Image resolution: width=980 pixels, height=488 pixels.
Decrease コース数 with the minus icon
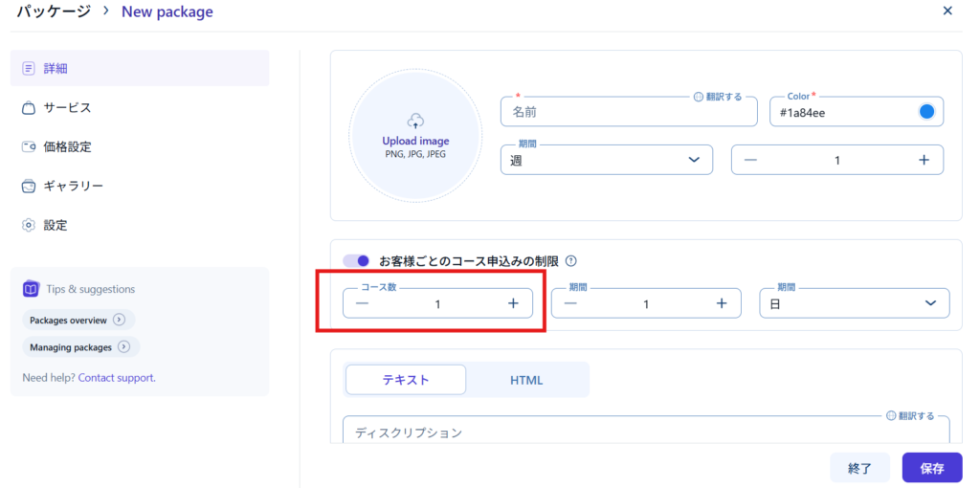coord(362,303)
